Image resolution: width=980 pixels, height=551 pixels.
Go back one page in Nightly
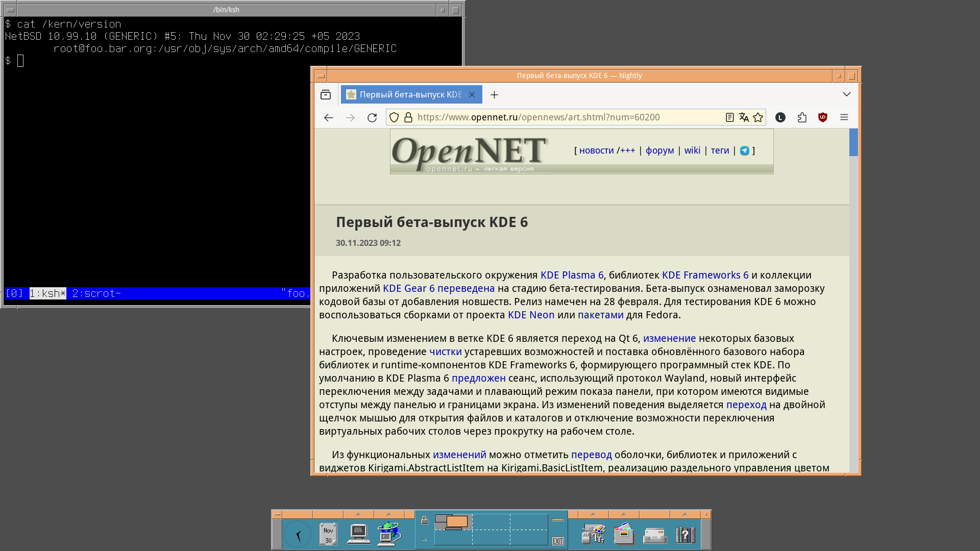click(x=329, y=118)
